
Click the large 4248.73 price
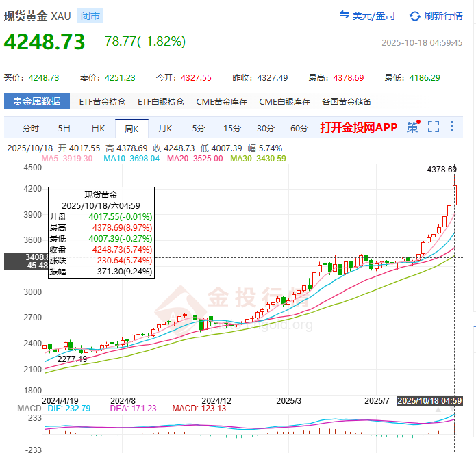click(x=45, y=42)
